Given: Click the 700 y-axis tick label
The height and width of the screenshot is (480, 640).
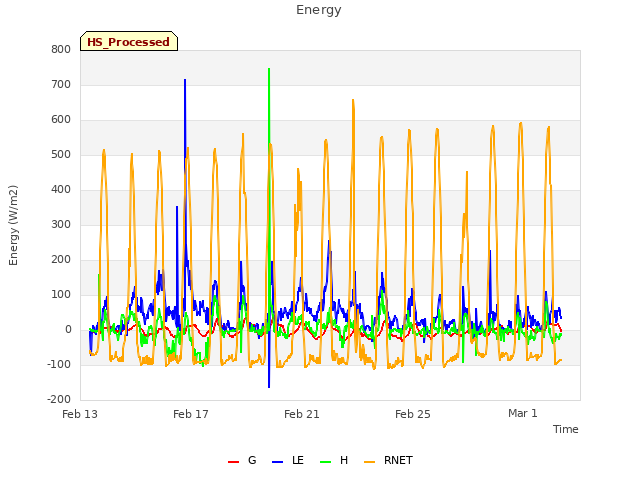Looking at the screenshot, I should click(x=61, y=84).
